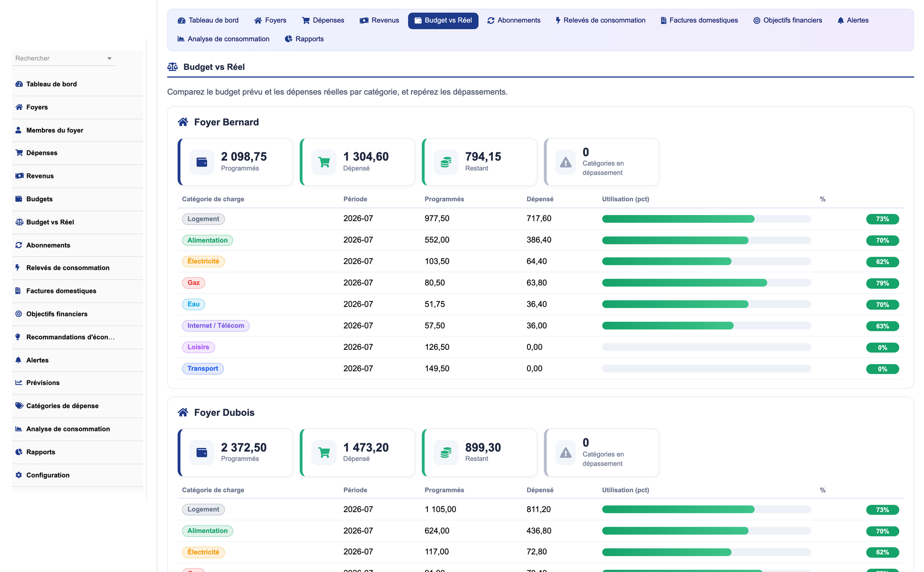Screen dimensions: 924x572
Task: Open Relevés de consommation top tab
Action: pyautogui.click(x=600, y=20)
